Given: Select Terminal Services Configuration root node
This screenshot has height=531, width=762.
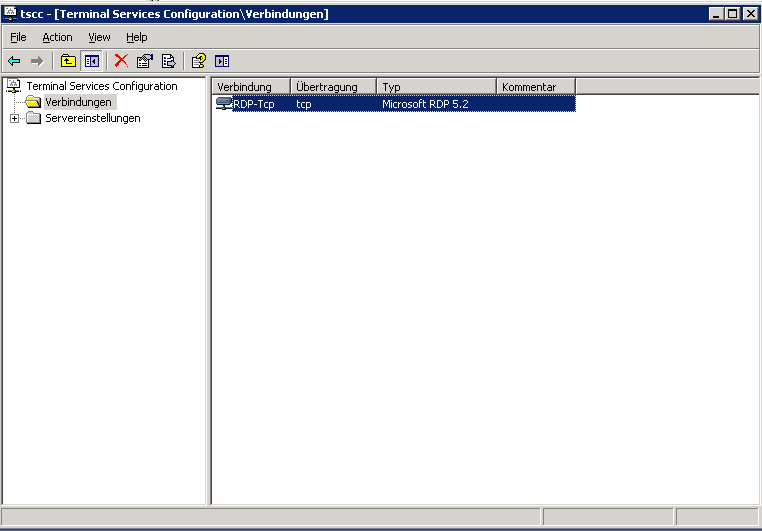Looking at the screenshot, I should tap(101, 86).
